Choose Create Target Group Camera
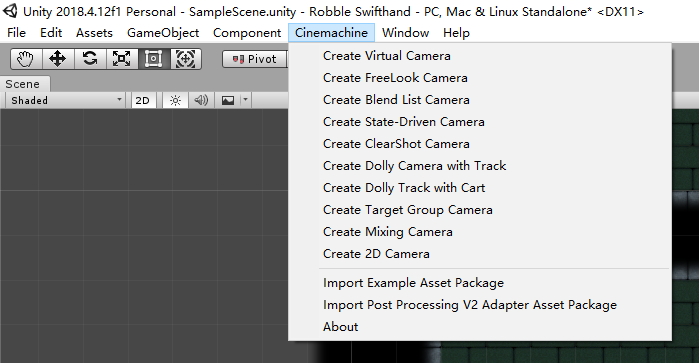The image size is (699, 363). (x=480, y=210)
